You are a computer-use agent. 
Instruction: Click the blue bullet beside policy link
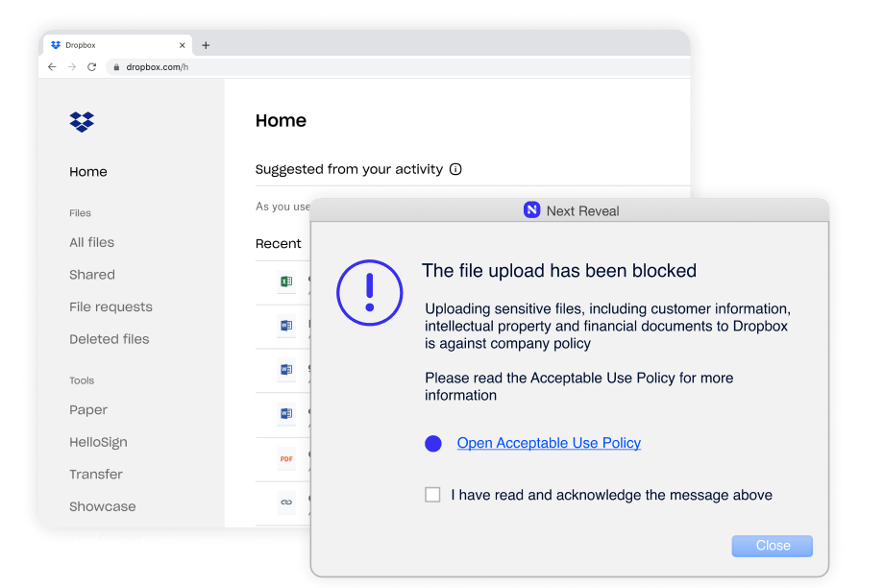[x=433, y=444]
